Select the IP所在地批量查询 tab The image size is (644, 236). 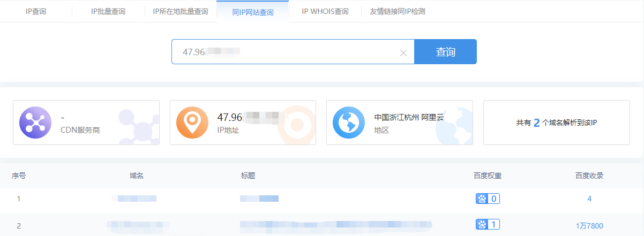pyautogui.click(x=181, y=11)
